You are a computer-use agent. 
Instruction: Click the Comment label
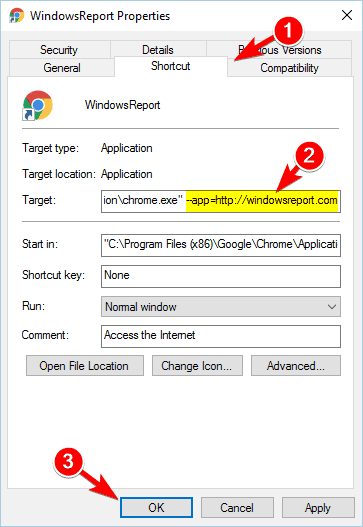(45, 335)
